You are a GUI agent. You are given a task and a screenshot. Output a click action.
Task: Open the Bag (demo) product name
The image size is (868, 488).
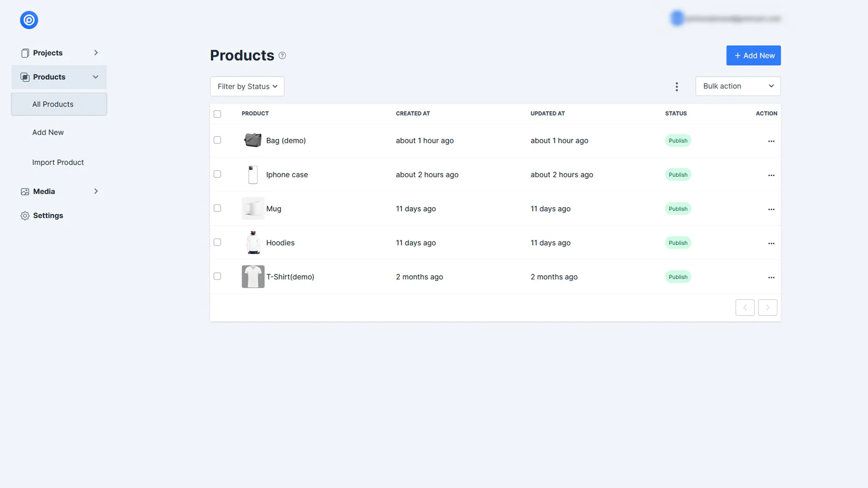pos(286,140)
